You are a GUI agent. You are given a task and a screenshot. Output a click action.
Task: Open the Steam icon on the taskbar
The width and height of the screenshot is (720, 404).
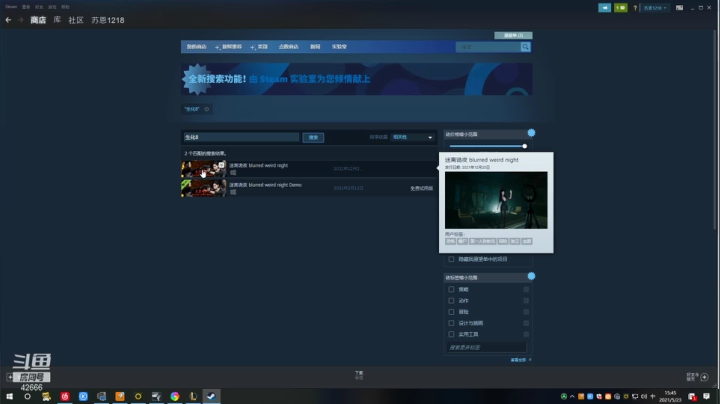211,396
